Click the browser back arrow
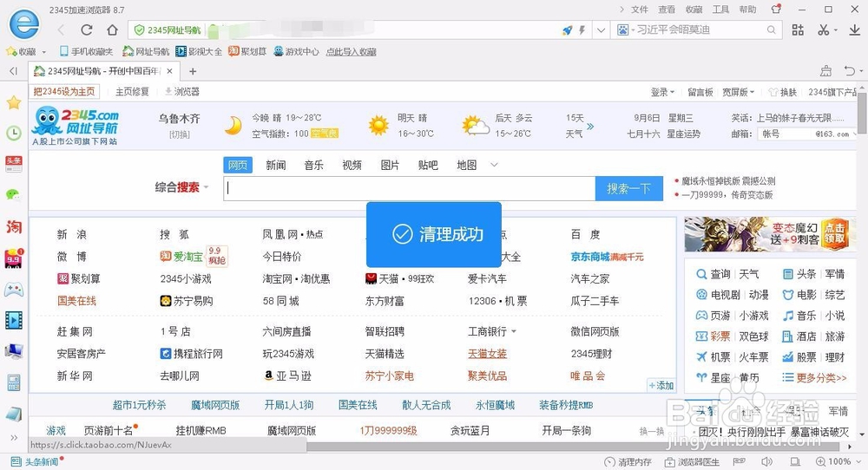This screenshot has height=470, width=868. 61,29
